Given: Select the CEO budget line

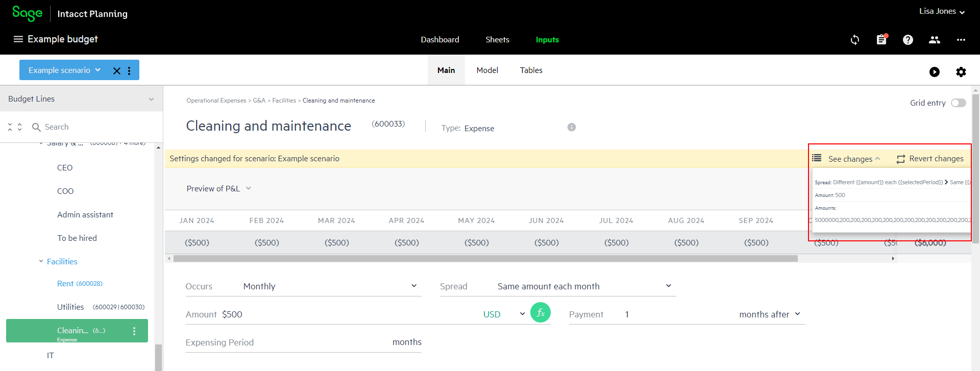Looking at the screenshot, I should [65, 168].
